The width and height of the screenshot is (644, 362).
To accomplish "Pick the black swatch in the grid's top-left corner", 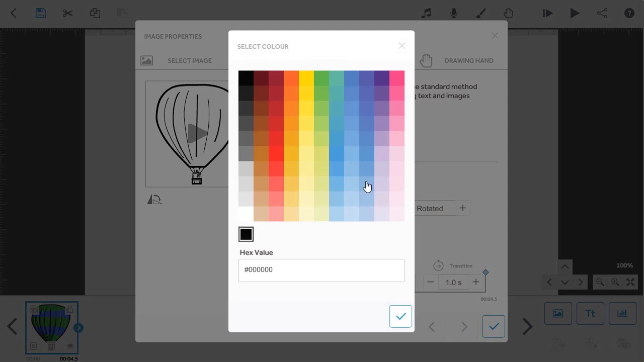I will tap(246, 78).
